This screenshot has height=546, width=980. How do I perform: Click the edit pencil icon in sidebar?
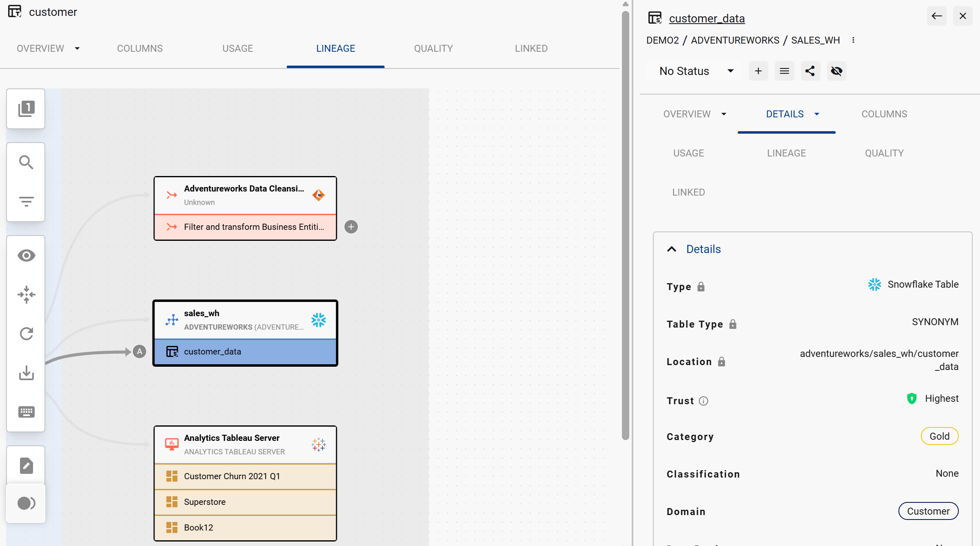click(26, 466)
